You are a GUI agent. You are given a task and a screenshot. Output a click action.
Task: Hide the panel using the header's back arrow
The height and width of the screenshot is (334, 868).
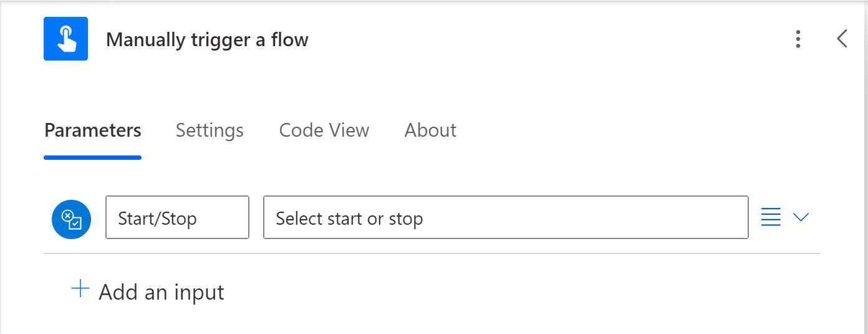point(842,39)
